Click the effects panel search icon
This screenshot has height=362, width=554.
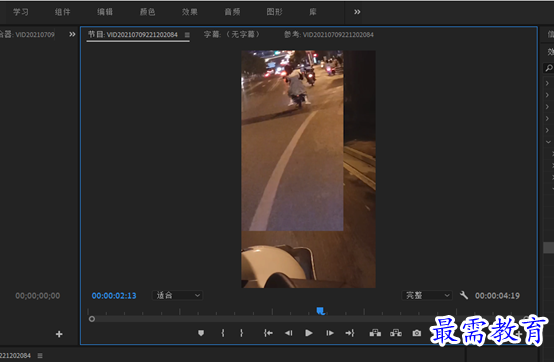point(549,68)
